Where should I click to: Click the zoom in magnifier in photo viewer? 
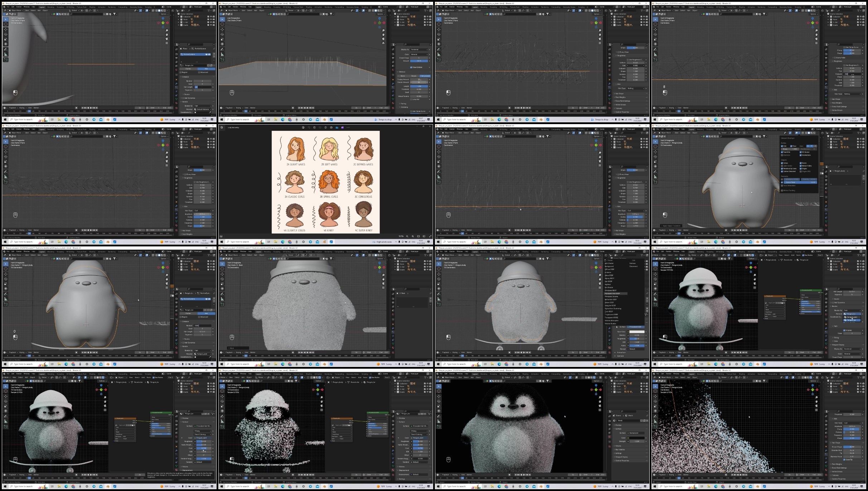coord(413,236)
